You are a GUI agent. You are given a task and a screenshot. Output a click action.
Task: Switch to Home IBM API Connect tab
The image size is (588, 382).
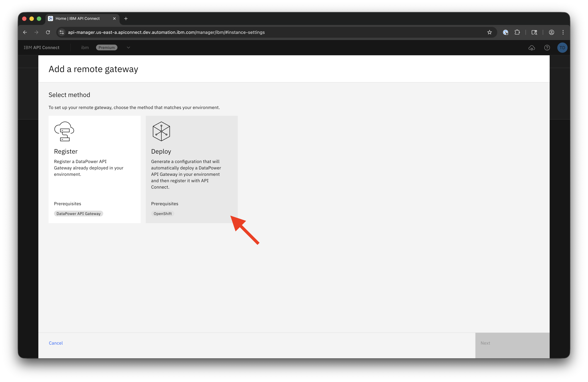(x=78, y=19)
